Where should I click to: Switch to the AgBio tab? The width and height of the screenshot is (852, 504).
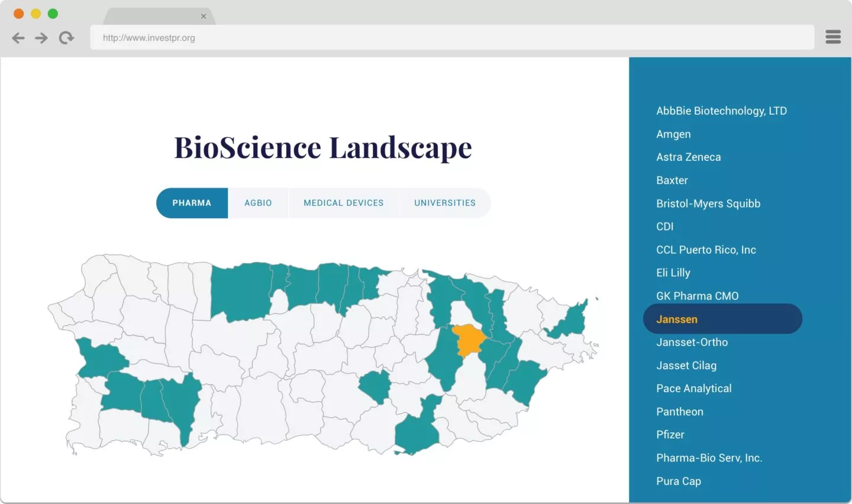[258, 203]
